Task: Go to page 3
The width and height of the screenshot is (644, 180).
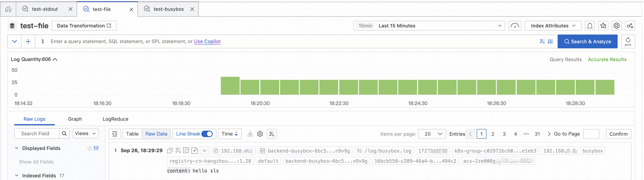Action: click(504, 134)
